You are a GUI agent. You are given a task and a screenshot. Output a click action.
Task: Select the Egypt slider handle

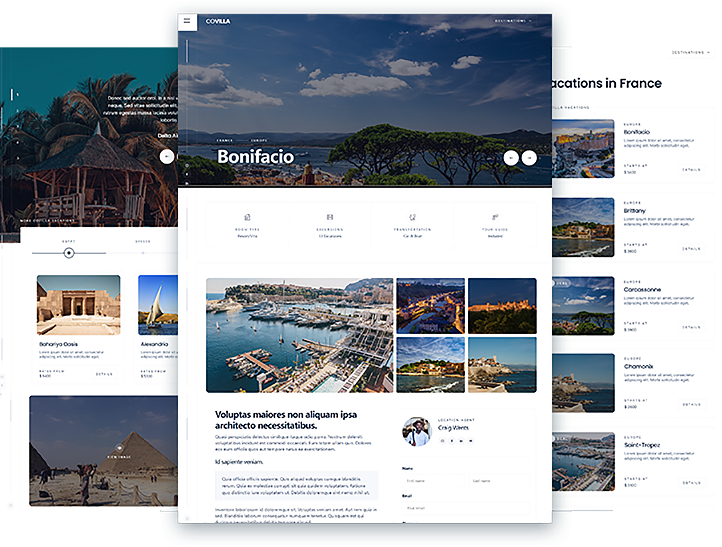(69, 253)
